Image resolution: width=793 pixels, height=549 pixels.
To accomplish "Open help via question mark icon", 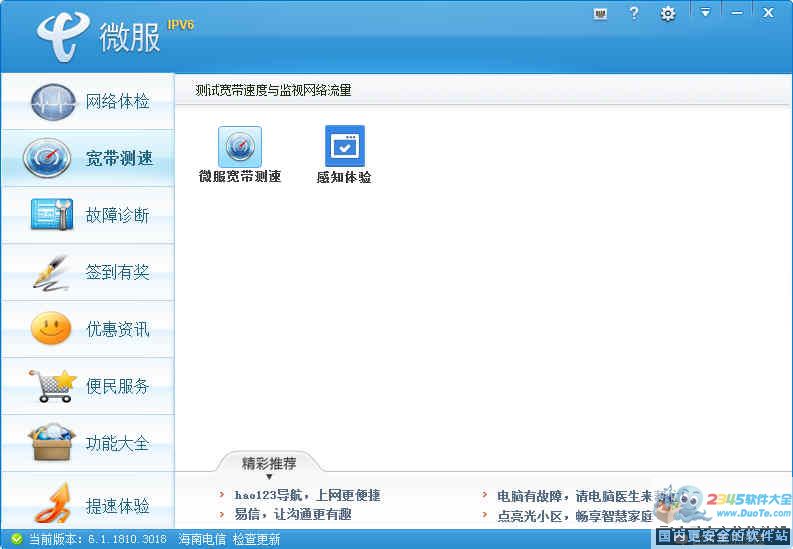I will click(634, 13).
